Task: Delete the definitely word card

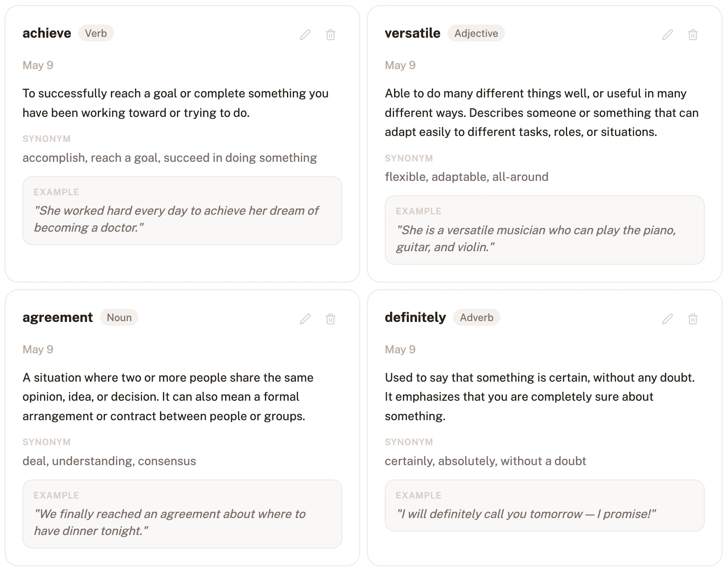Action: 693,319
